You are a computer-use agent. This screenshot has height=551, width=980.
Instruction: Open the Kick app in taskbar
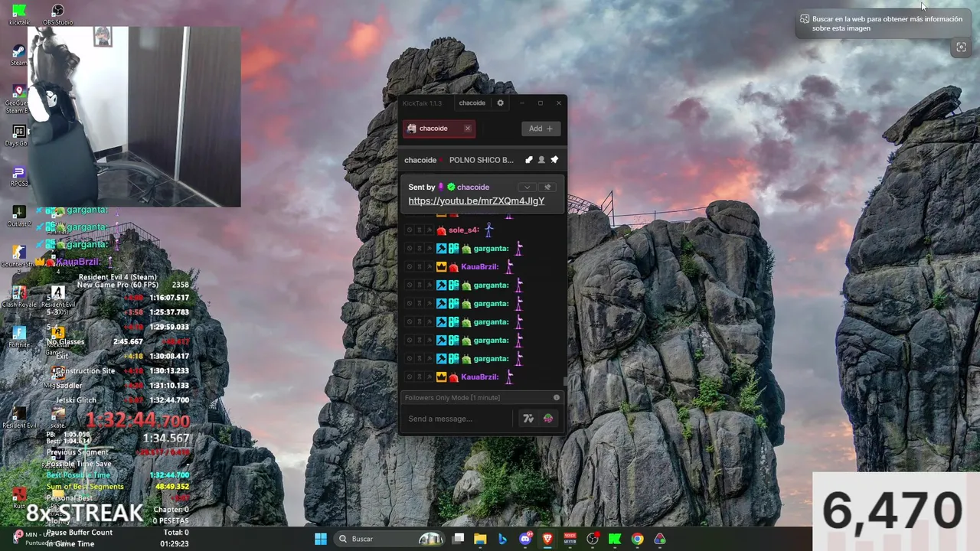pyautogui.click(x=614, y=539)
